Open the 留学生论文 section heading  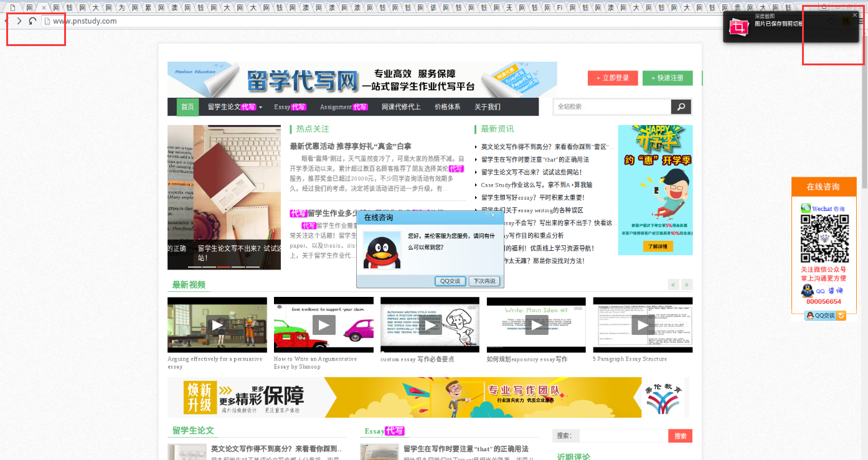point(193,430)
